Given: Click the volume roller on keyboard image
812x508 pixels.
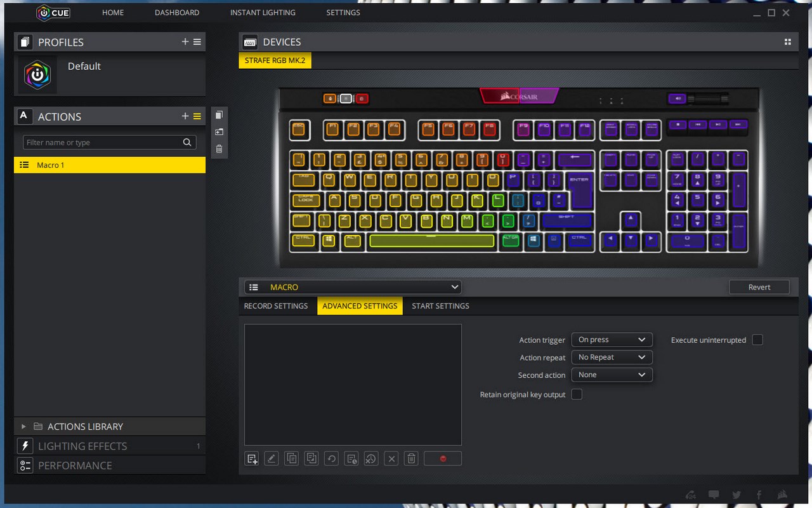Looking at the screenshot, I should pyautogui.click(x=709, y=99).
